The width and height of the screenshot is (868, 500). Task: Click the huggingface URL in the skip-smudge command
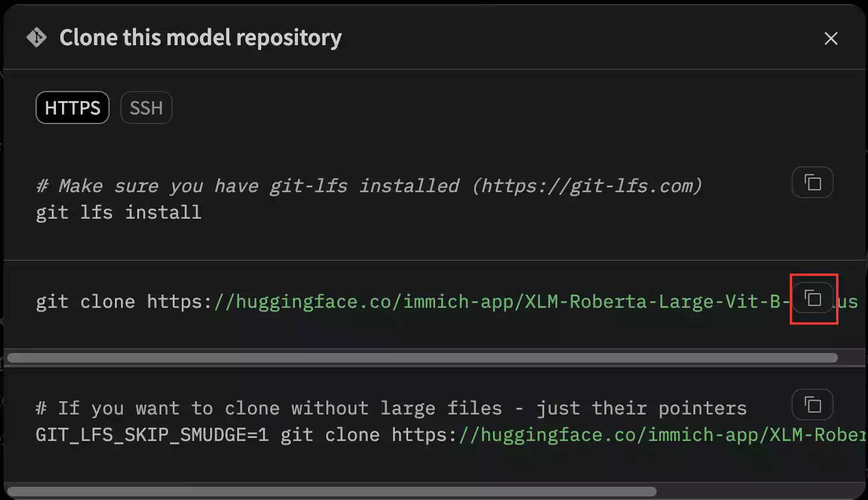662,434
